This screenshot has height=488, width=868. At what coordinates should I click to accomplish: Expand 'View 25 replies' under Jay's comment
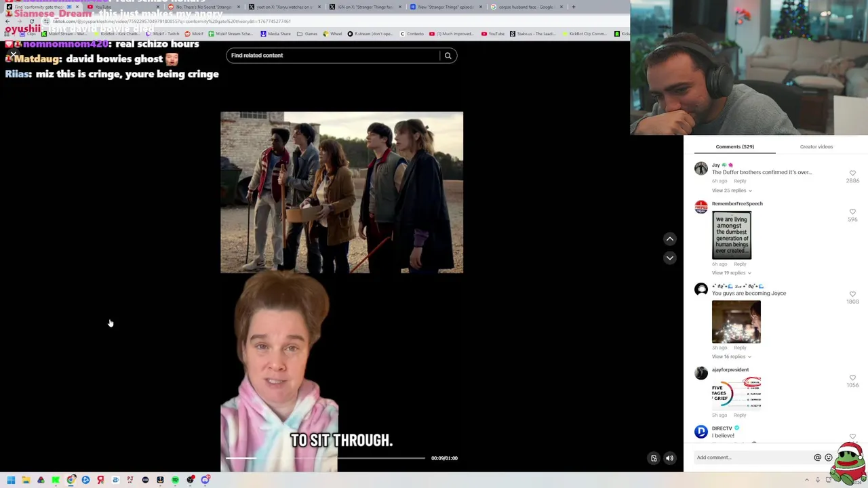click(x=732, y=190)
